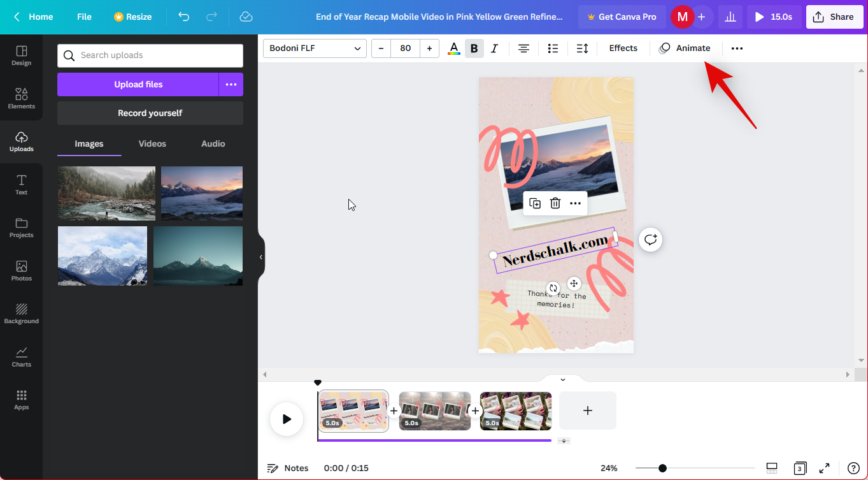This screenshot has height=480, width=868.
Task: Open the element more-options menu
Action: (575, 203)
